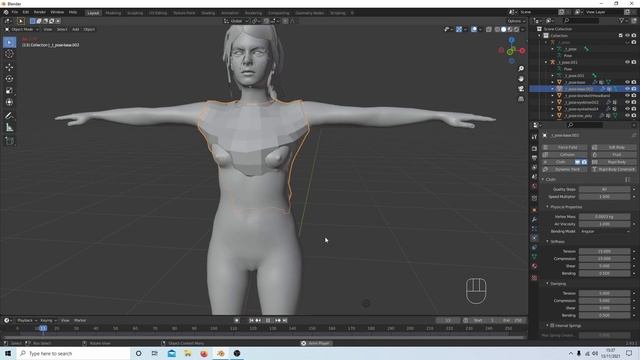Image resolution: width=640 pixels, height=360 pixels.
Task: Toggle X-ray view in viewport header
Action: (x=489, y=29)
